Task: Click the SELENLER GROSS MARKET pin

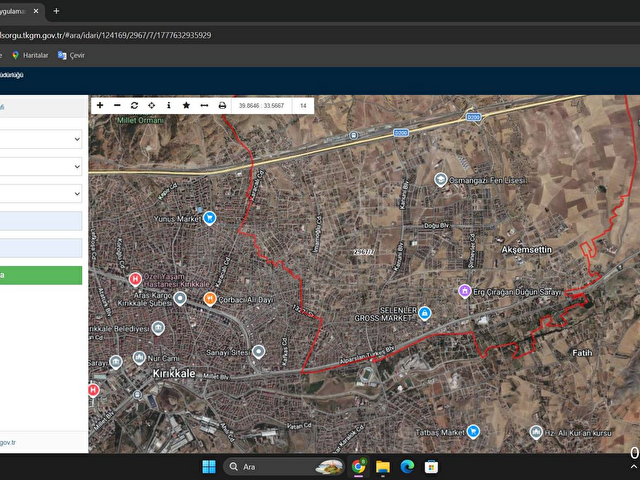Action: pyautogui.click(x=424, y=313)
